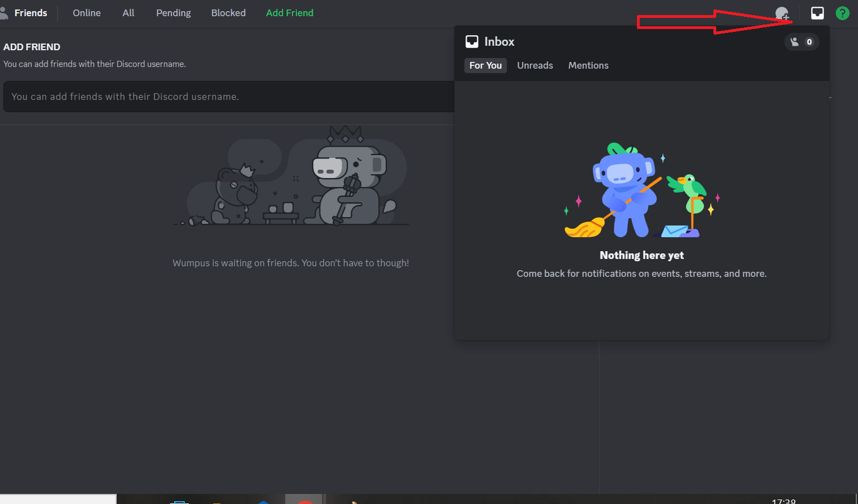Click the Friends icon in the header
Image resolution: width=858 pixels, height=504 pixels.
click(x=4, y=13)
